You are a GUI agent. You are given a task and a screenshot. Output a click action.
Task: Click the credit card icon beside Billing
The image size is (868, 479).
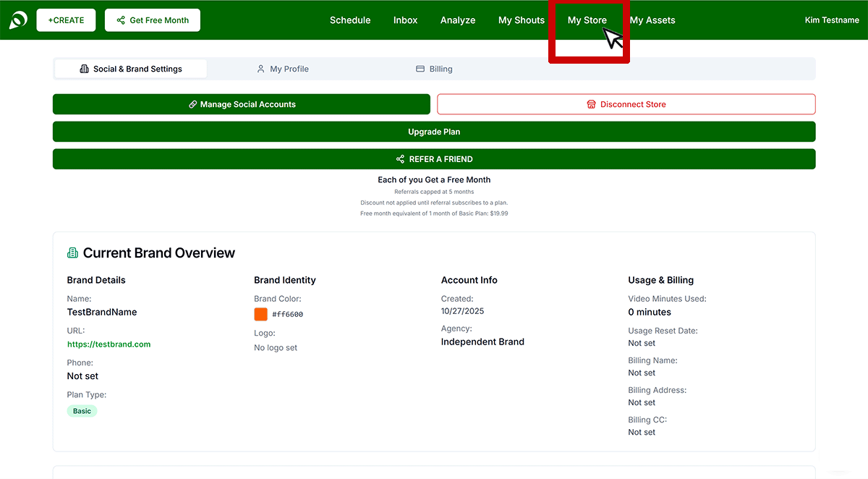tap(420, 69)
